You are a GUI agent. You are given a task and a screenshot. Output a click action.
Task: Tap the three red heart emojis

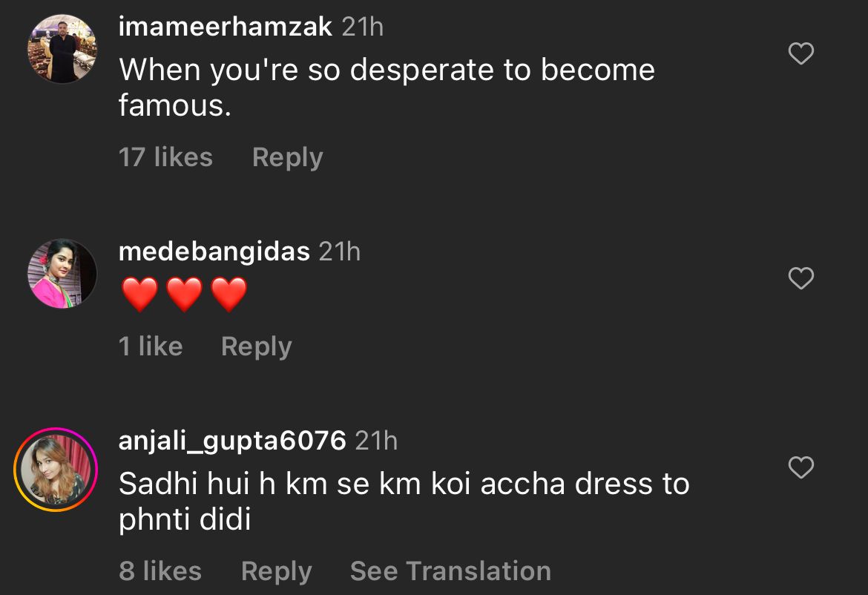click(184, 295)
